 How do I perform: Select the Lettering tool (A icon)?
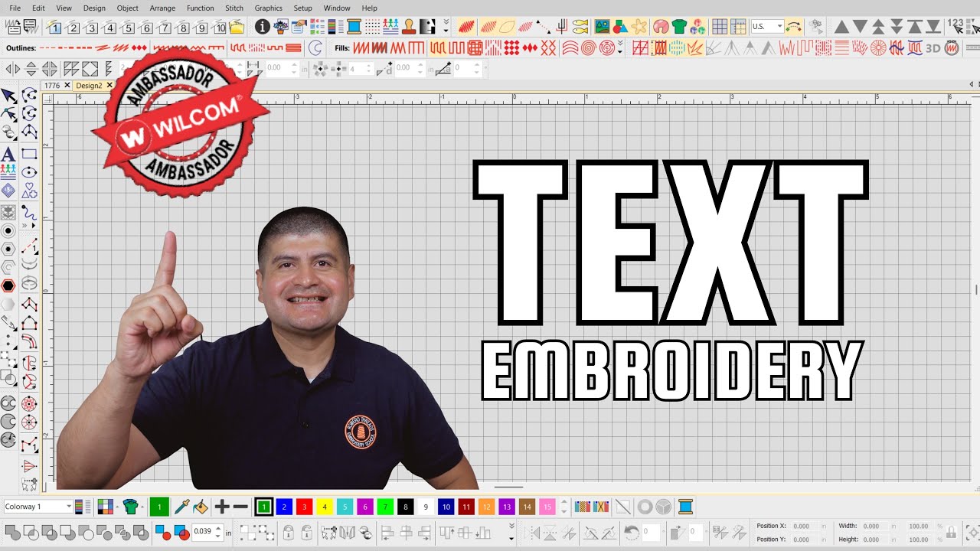[x=8, y=154]
